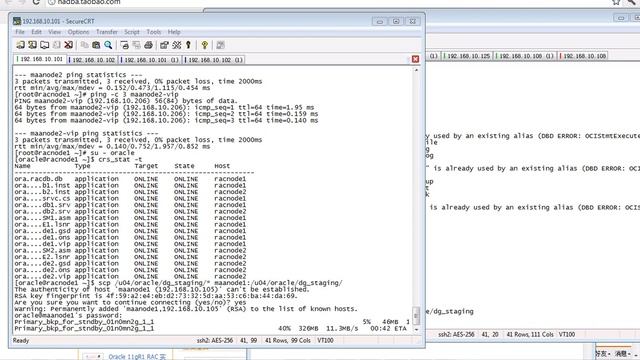
Task: Click the greyed Copy toolbar icon
Action: (84, 45)
